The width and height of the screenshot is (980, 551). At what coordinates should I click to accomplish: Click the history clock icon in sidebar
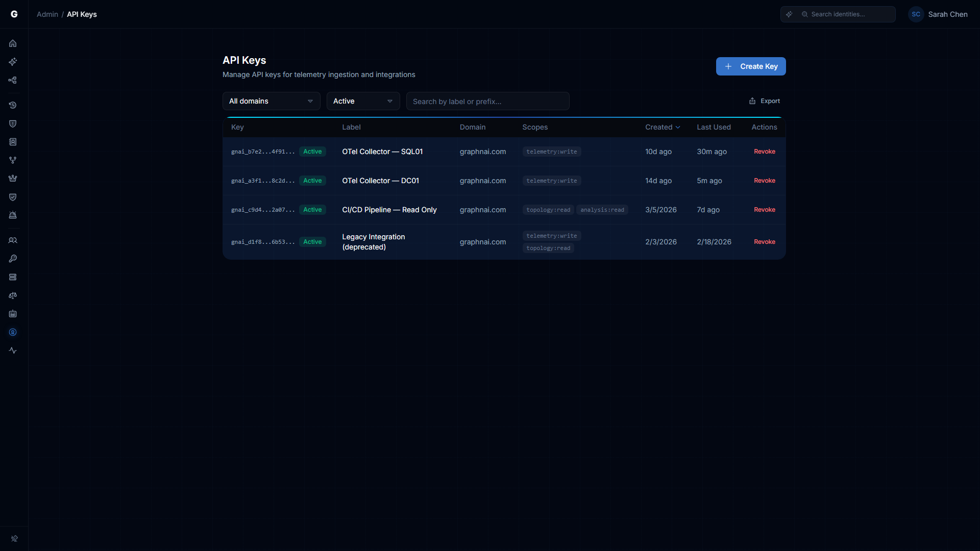pos(13,105)
